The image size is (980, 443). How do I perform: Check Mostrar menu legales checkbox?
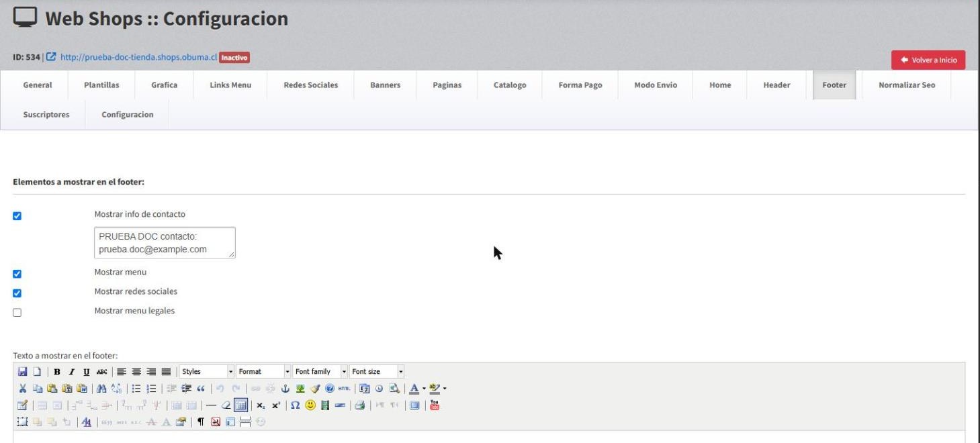(17, 312)
